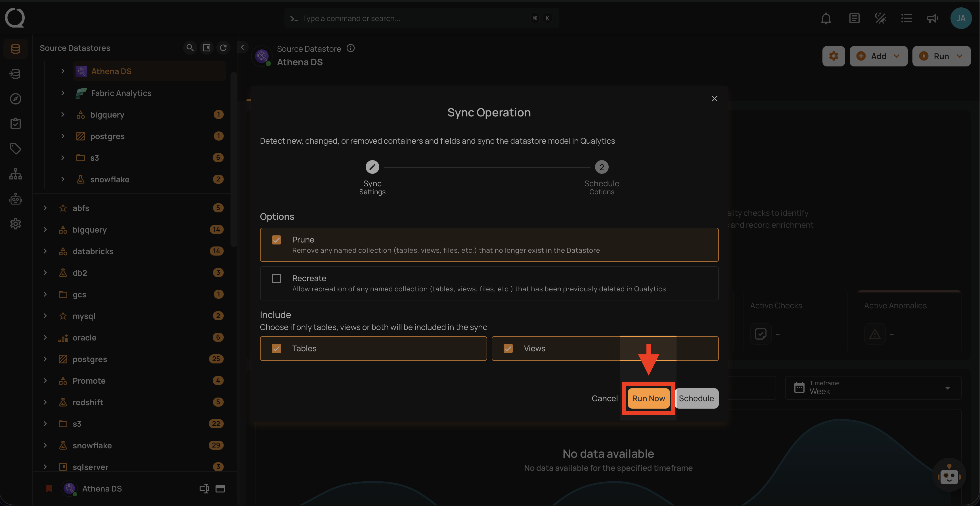The width and height of the screenshot is (980, 506).
Task: Close the Sync Operation dialog
Action: [715, 99]
